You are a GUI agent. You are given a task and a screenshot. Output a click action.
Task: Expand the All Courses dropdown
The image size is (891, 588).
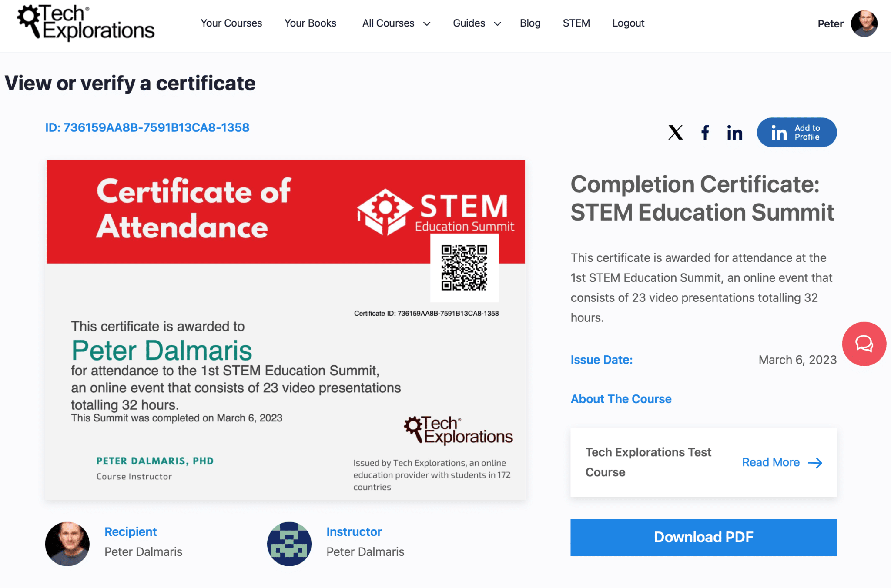(x=396, y=23)
